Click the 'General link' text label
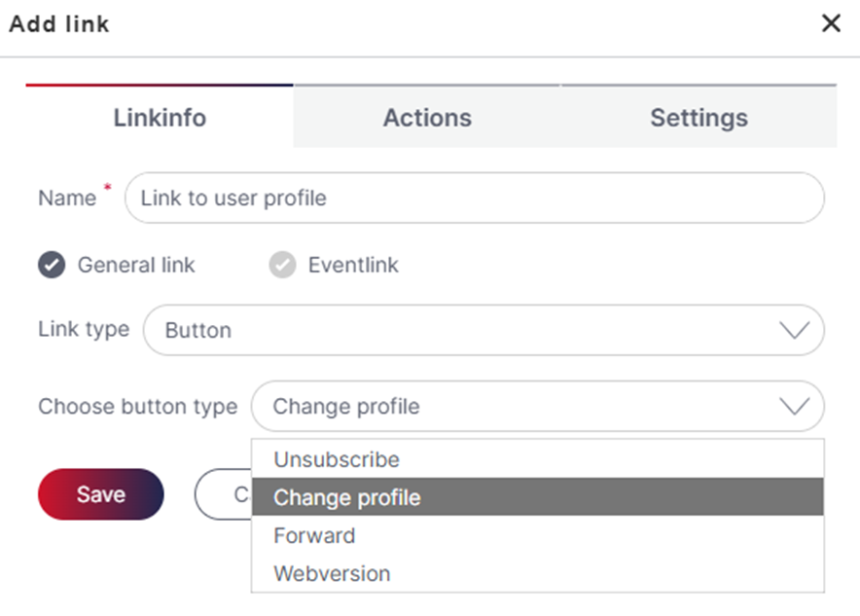Screen dimensions: 860x616 click(136, 265)
